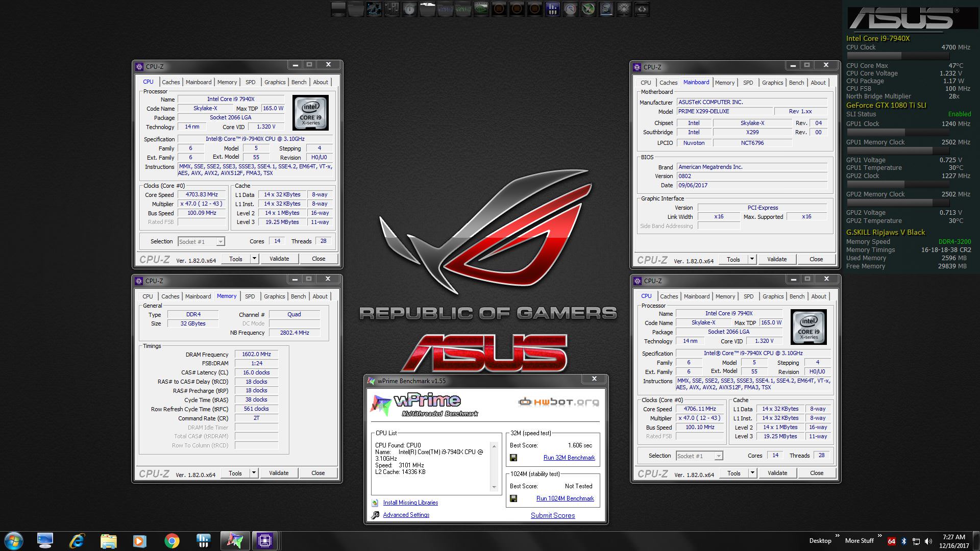Image resolution: width=980 pixels, height=551 pixels.
Task: Open Windows Explorer folder icon in taskbar
Action: [109, 540]
